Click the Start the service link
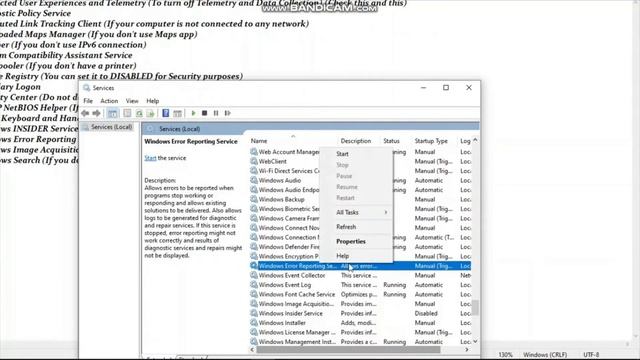Screen dimensions: 640x360 tap(150, 158)
